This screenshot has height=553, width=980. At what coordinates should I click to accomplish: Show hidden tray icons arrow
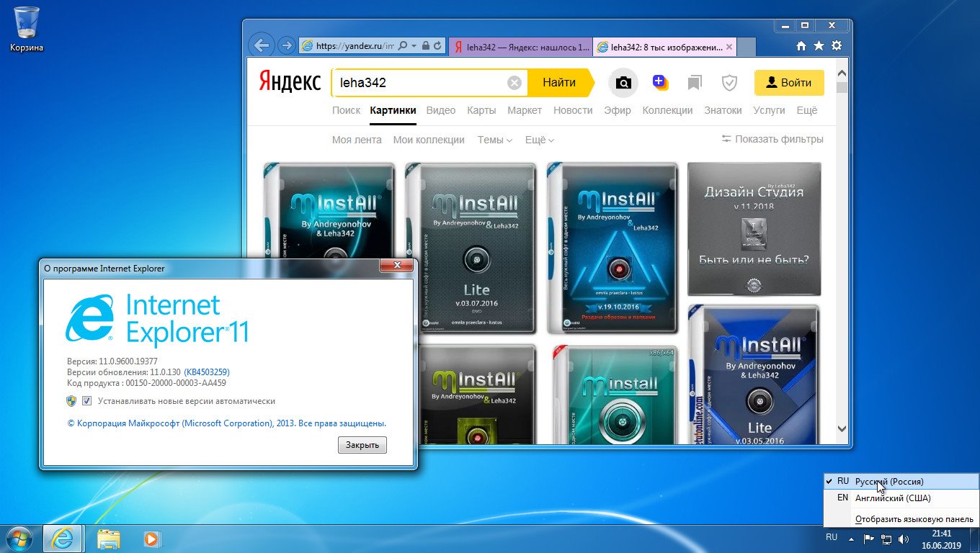point(851,538)
